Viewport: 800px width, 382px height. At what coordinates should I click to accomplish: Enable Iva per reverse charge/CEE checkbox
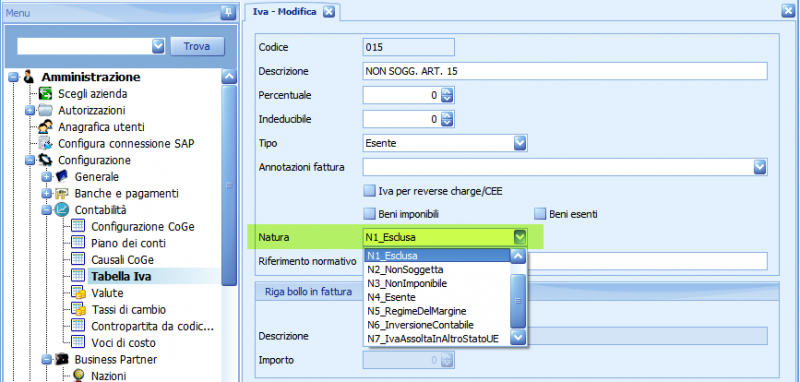369,191
